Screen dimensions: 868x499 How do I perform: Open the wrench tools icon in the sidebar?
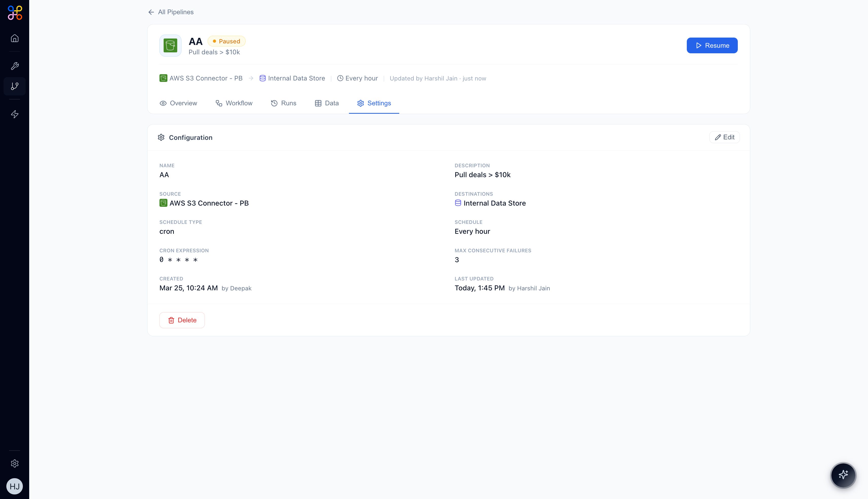click(x=15, y=66)
